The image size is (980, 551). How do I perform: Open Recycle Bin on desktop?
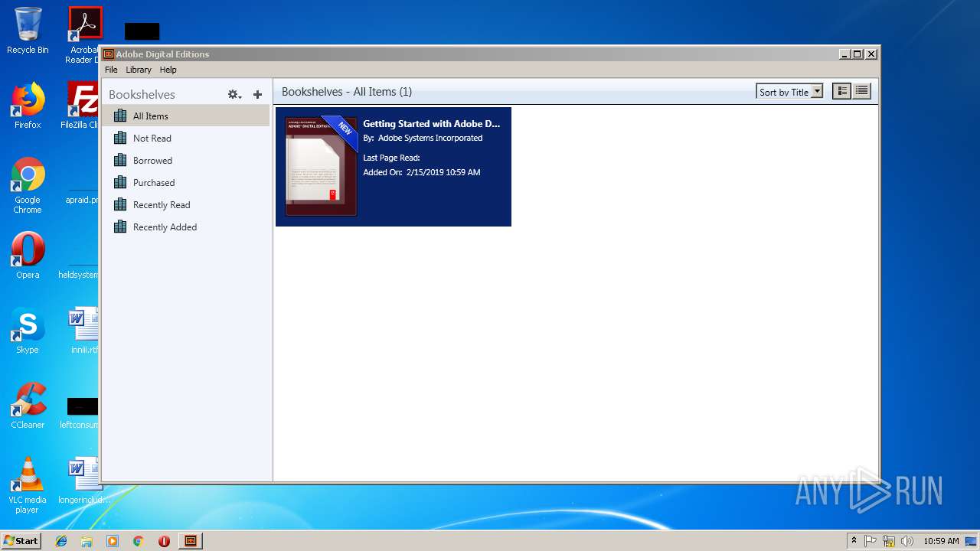(28, 31)
